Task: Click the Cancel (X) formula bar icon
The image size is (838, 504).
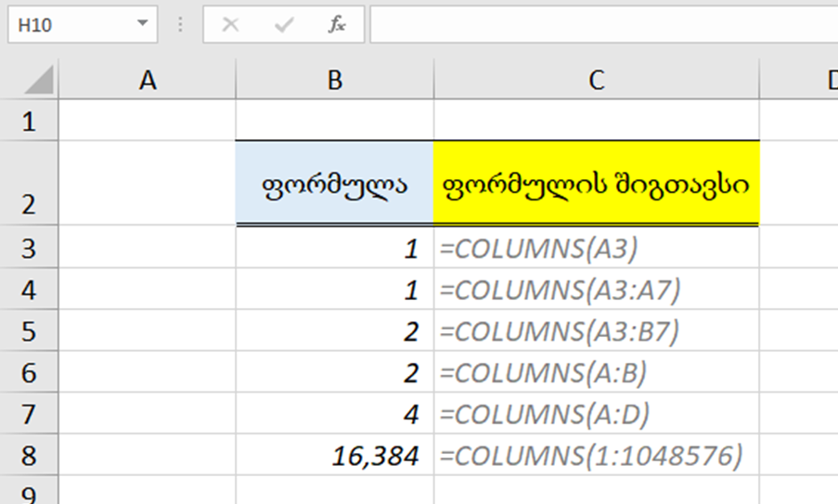Action: pos(230,24)
